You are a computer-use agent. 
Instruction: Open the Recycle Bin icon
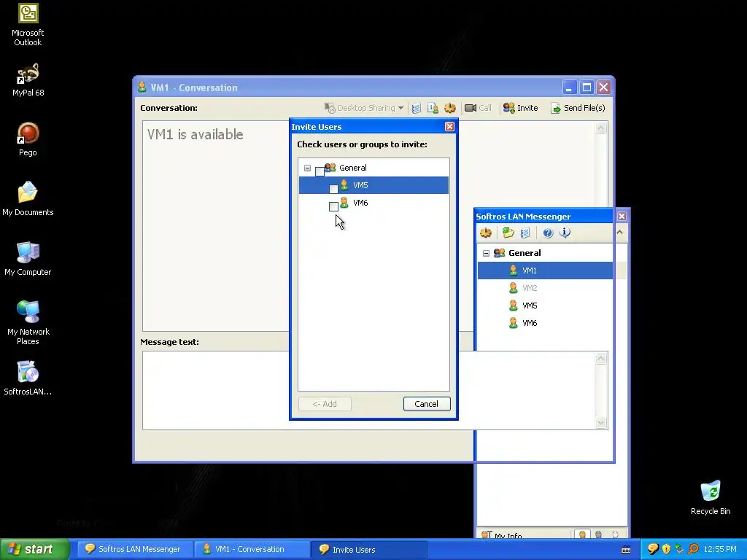pyautogui.click(x=711, y=498)
